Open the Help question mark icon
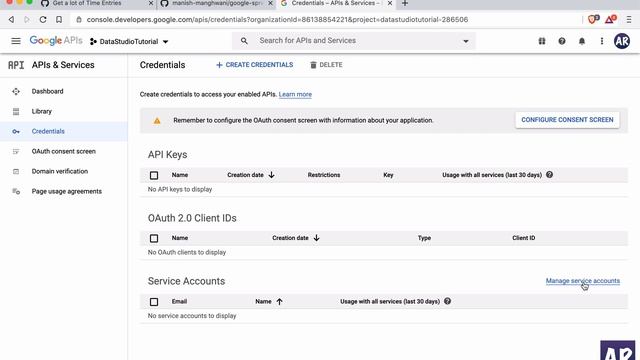 coord(562,41)
